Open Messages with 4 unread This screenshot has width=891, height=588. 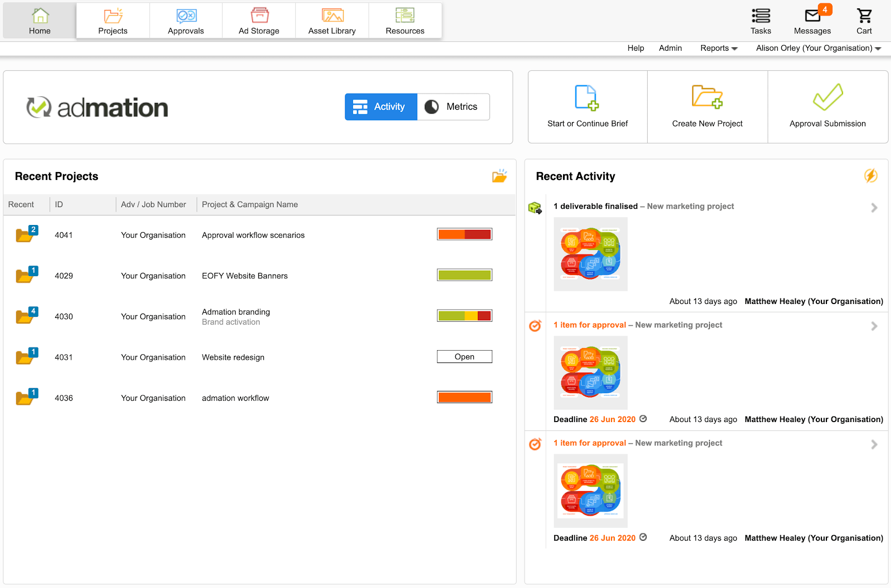811,21
